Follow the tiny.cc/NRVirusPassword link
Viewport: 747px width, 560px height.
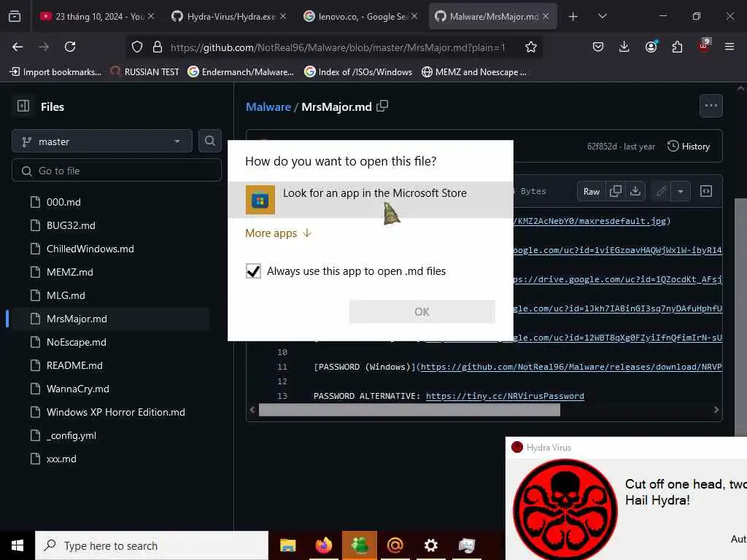(505, 396)
